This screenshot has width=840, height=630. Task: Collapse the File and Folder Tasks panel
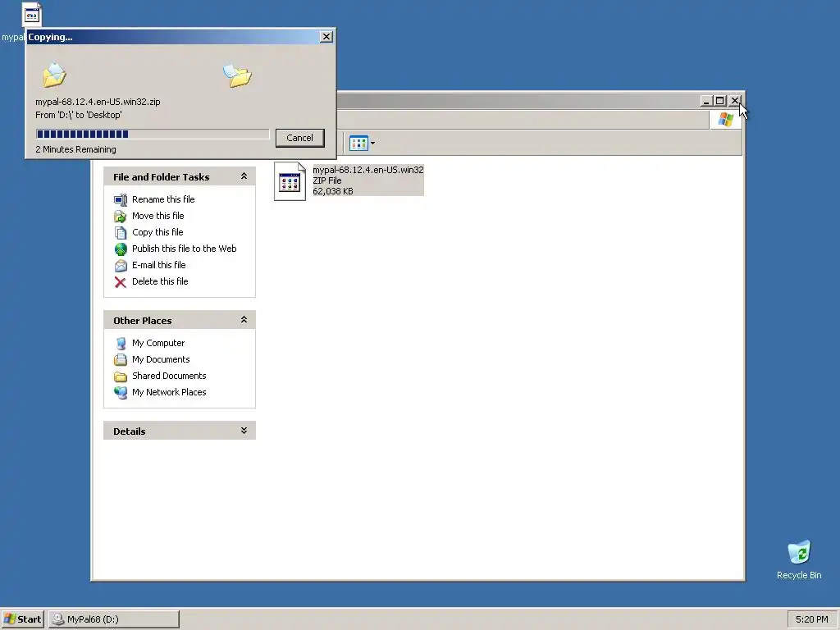[x=244, y=176]
